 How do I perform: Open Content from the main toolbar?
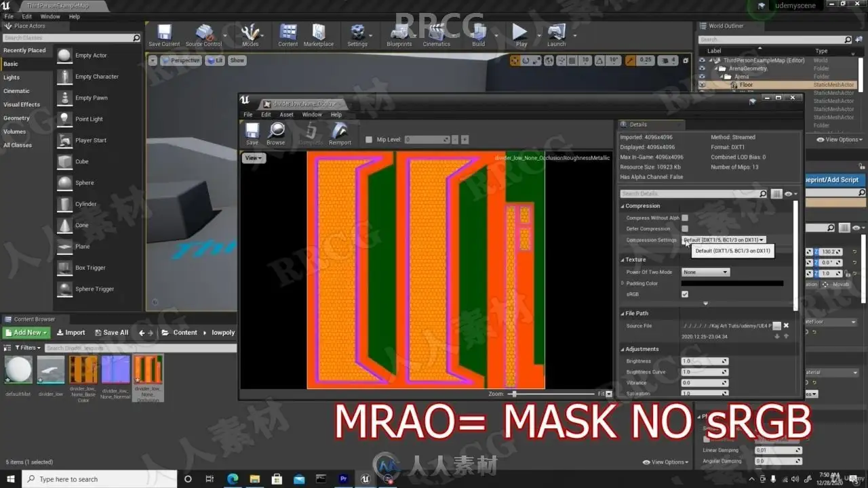288,35
